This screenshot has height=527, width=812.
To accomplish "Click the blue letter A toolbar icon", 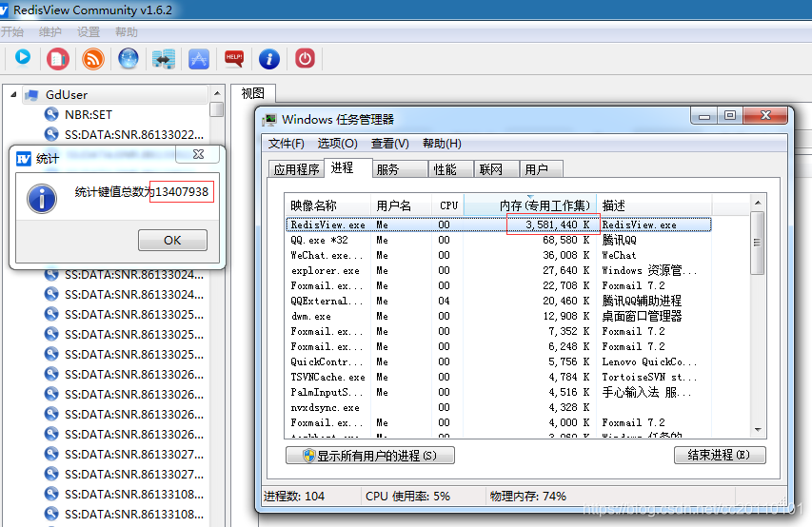I will 199,59.
